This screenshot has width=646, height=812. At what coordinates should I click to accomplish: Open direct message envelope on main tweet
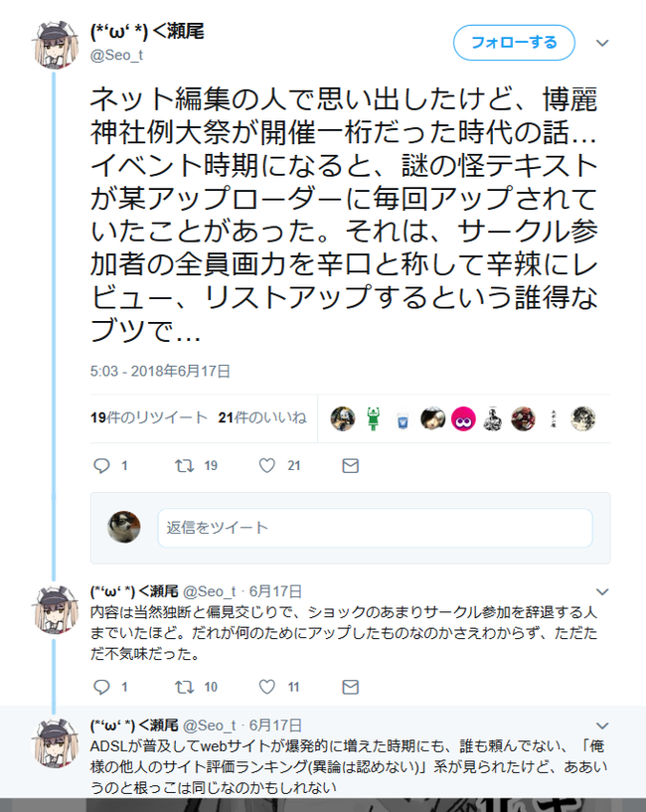[x=351, y=465]
